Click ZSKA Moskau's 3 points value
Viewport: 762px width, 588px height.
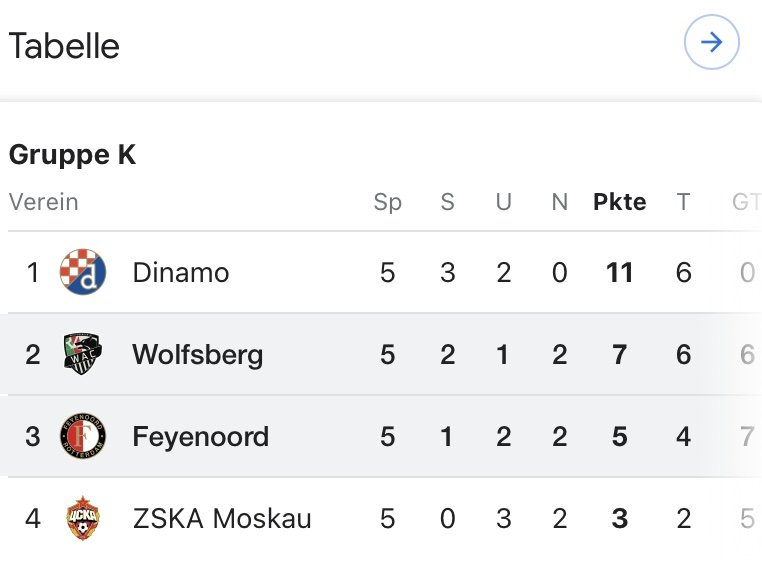point(620,519)
